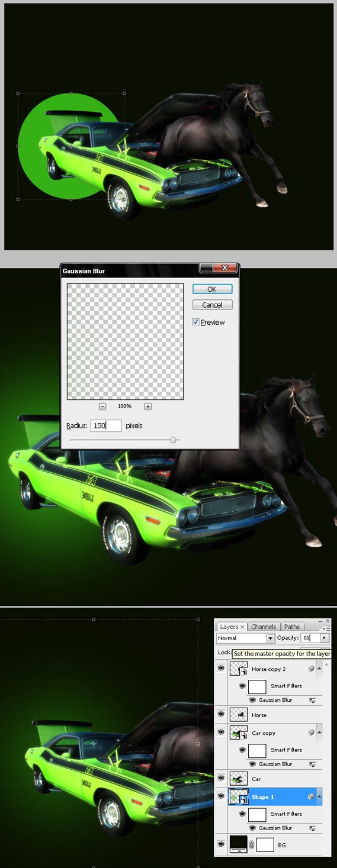The height and width of the screenshot is (868, 337).
Task: Click the zoom out minus icon in preview
Action: [102, 406]
